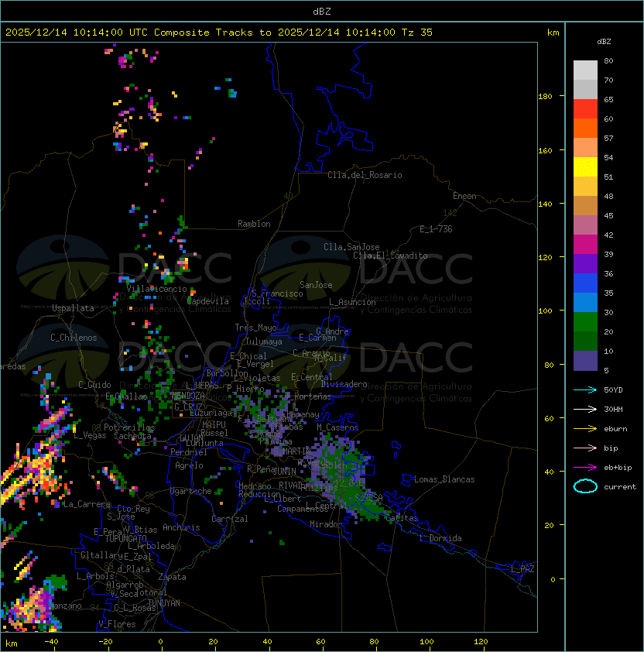Click the 100 tick on vertical axis

tap(545, 311)
